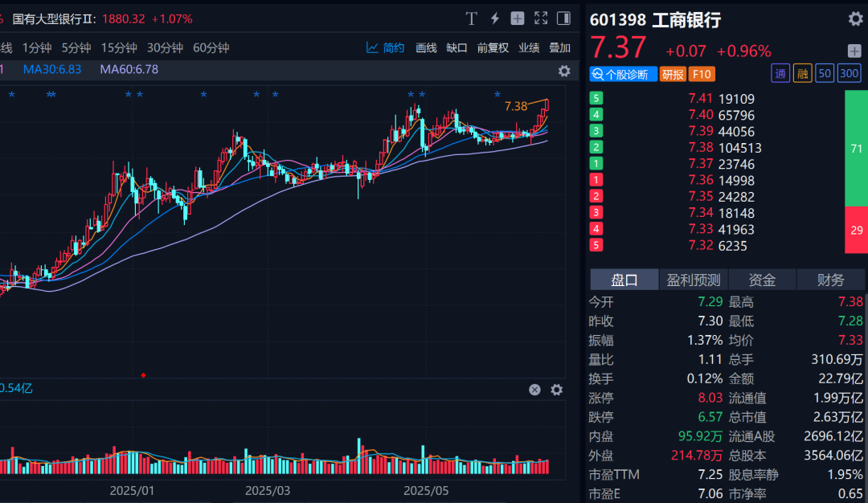Open the add indicator plus icon

click(518, 18)
